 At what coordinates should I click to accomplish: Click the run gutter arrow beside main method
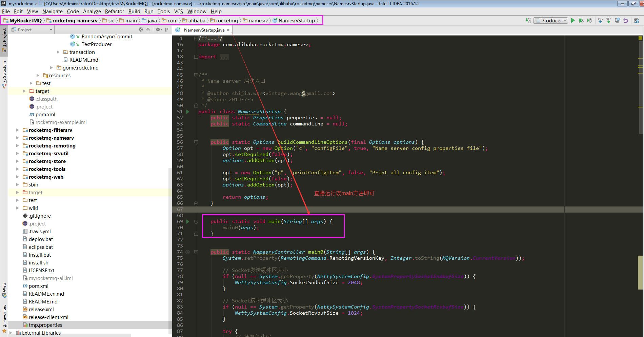[188, 221]
